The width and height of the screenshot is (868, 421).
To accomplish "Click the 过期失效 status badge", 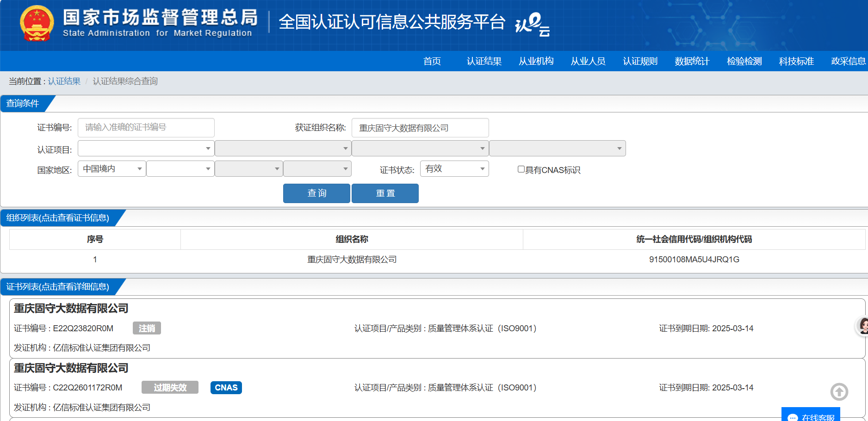I will tap(170, 388).
